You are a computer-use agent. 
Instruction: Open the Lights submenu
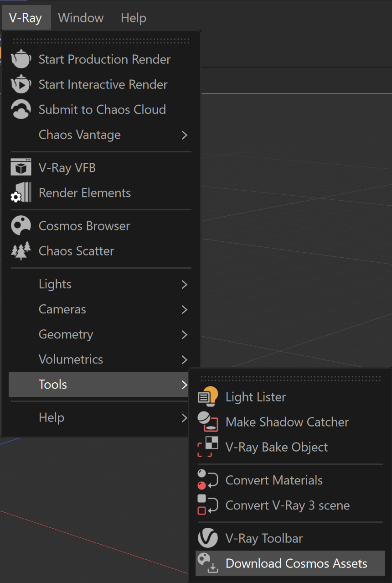(x=100, y=284)
